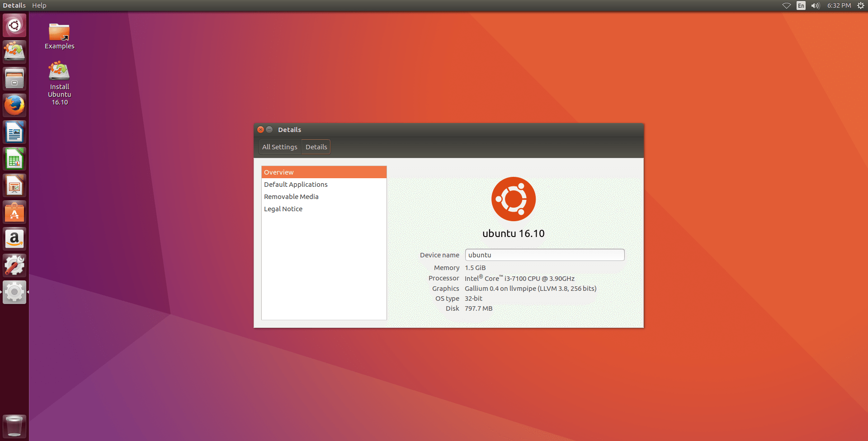
Task: Close the Details window
Action: [x=260, y=130]
